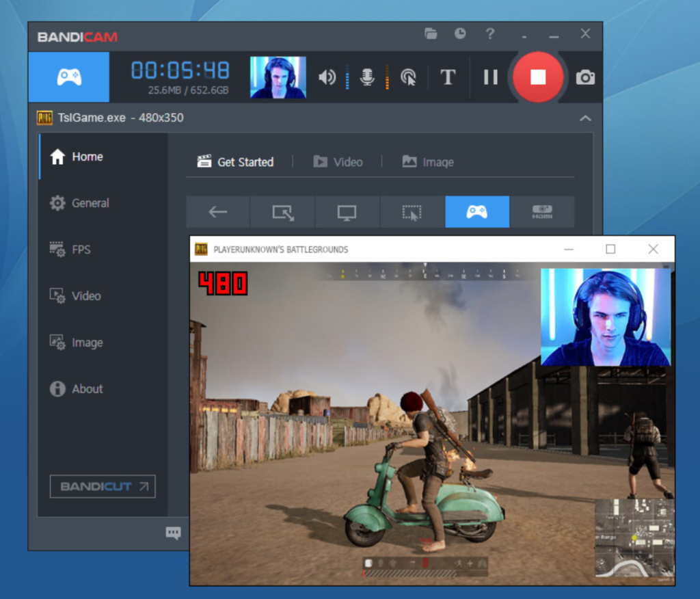Viewport: 700px width, 599px height.
Task: Pause the current recording
Action: [491, 77]
